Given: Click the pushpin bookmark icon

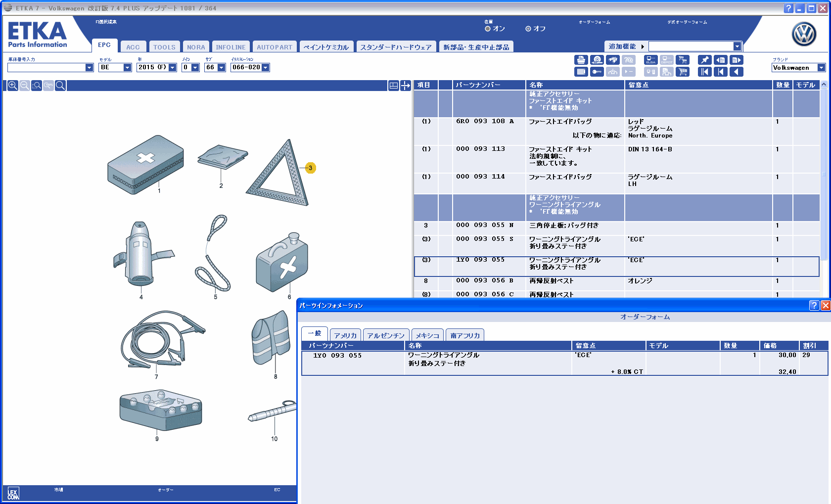Looking at the screenshot, I should coord(704,60).
